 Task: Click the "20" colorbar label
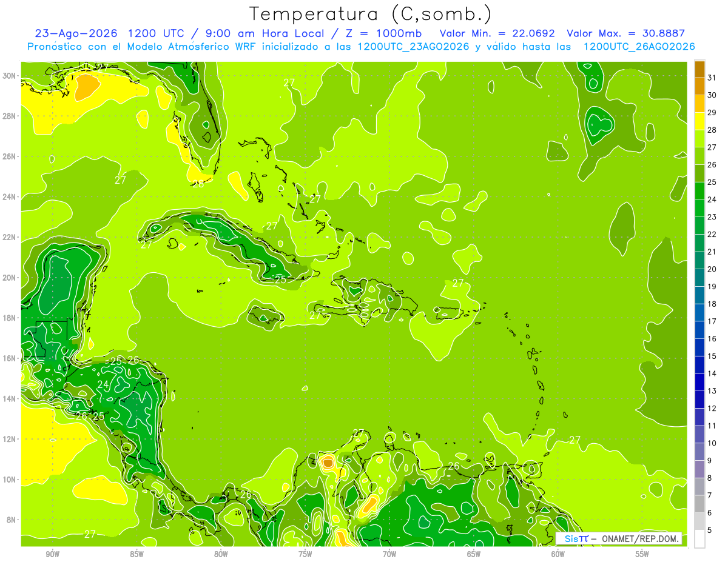(712, 269)
